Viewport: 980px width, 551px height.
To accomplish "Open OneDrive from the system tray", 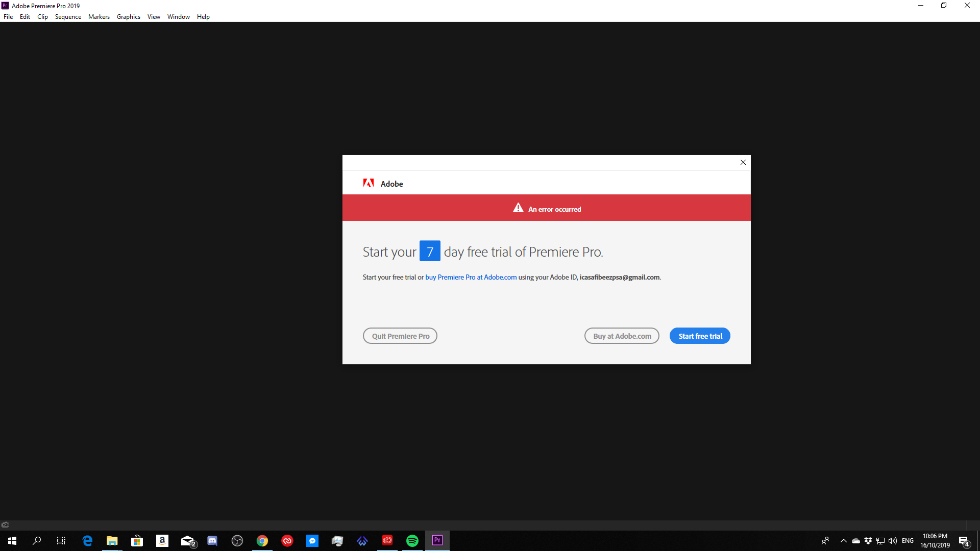I will click(856, 541).
